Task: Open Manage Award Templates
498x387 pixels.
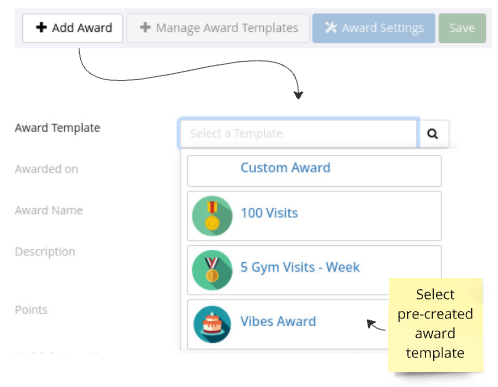Action: coord(218,28)
